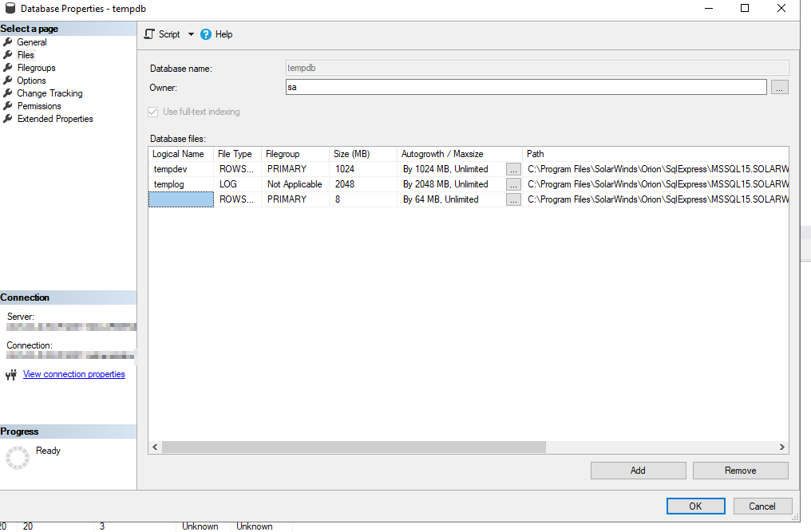This screenshot has height=532, width=811.
Task: Remove the selected database file
Action: tap(739, 470)
